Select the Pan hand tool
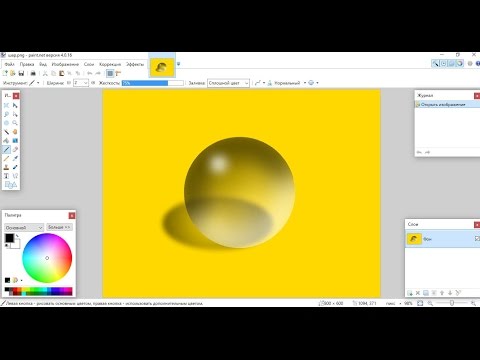The image size is (480, 360). (x=15, y=132)
